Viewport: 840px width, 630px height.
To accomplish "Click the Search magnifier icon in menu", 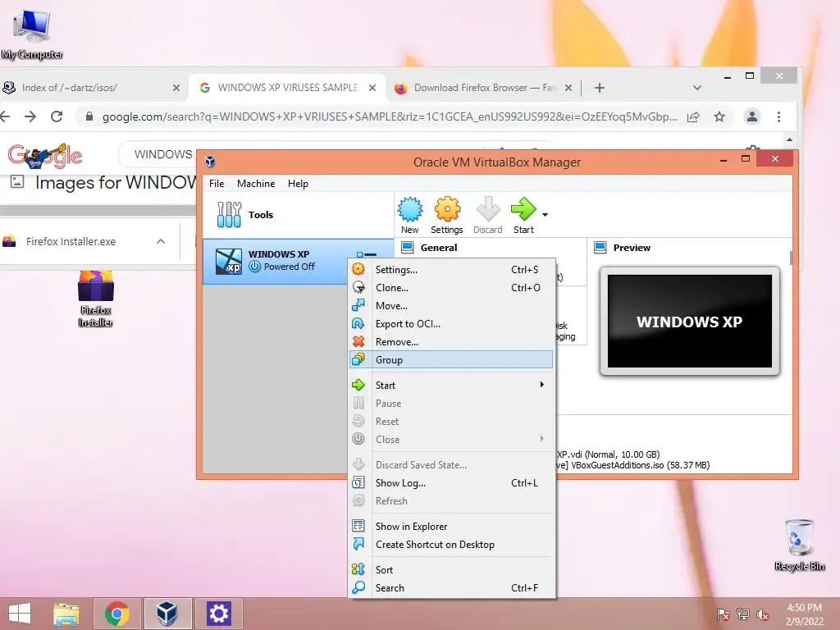I will [358, 587].
